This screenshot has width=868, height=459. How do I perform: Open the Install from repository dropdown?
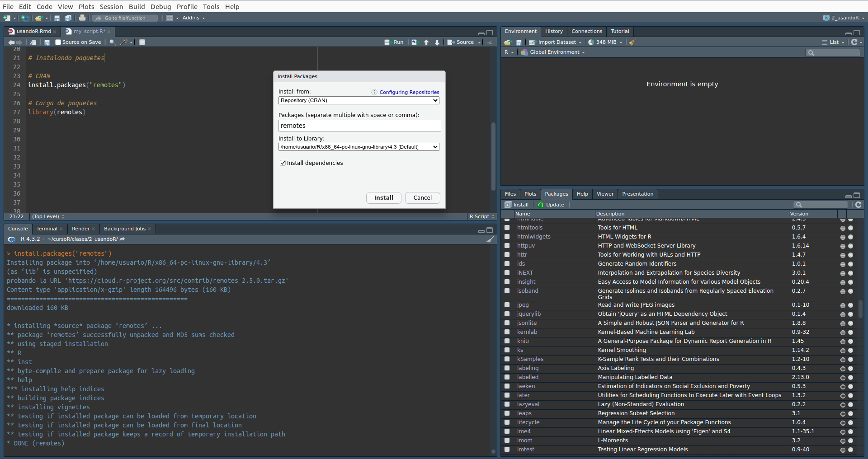pyautogui.click(x=359, y=100)
